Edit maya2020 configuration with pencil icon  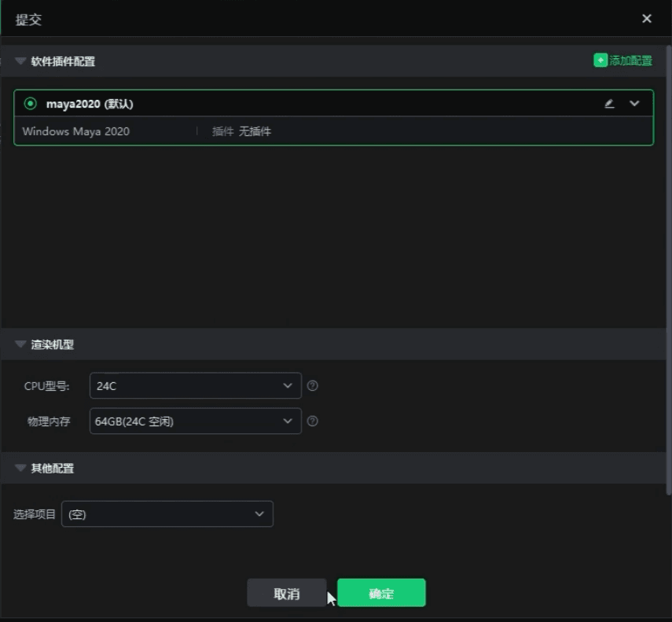point(609,104)
